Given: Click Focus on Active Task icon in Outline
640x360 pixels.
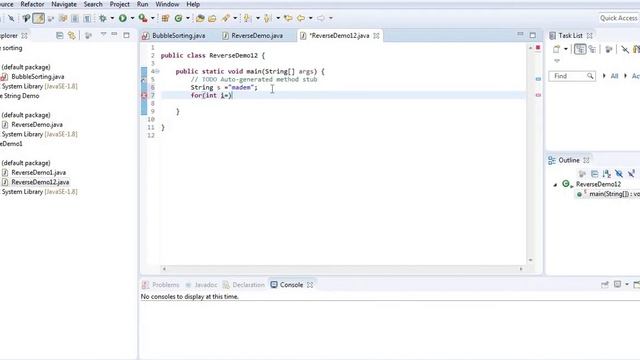Looking at the screenshot, I should (x=582, y=173).
